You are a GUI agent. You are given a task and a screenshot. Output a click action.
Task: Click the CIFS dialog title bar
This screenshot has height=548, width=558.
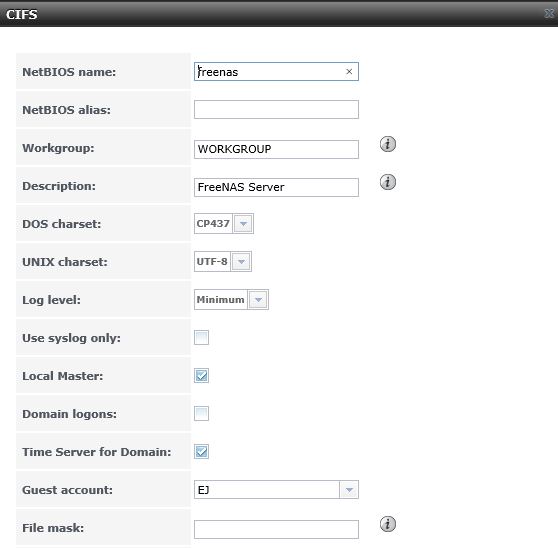click(279, 14)
